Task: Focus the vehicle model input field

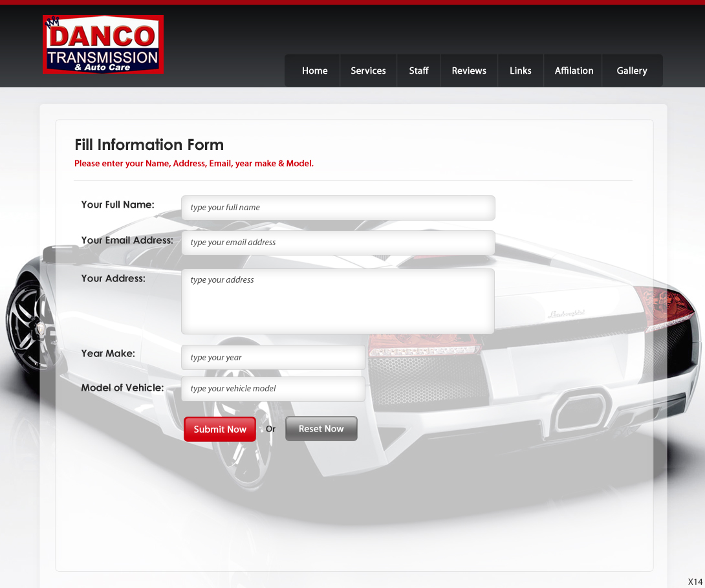Action: [x=273, y=389]
